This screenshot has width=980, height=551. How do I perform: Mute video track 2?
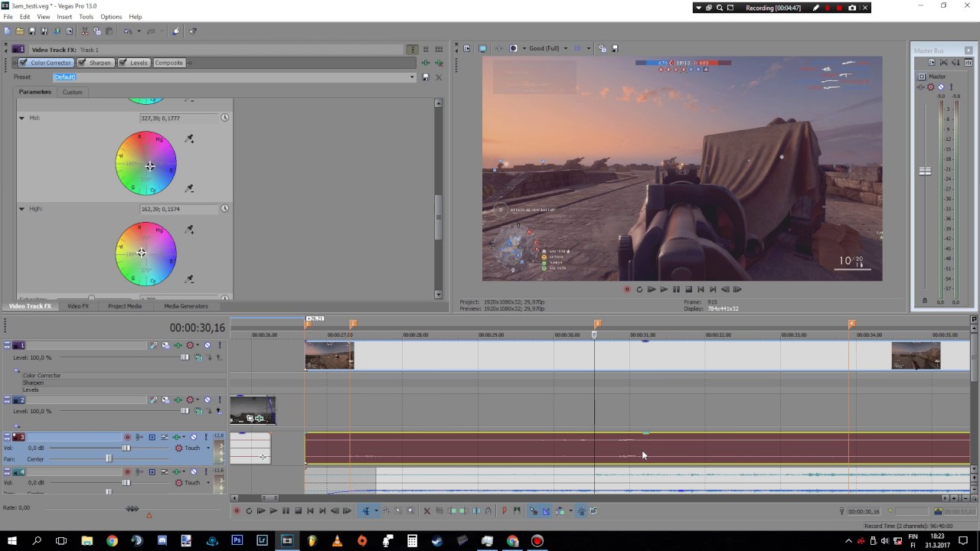(207, 400)
